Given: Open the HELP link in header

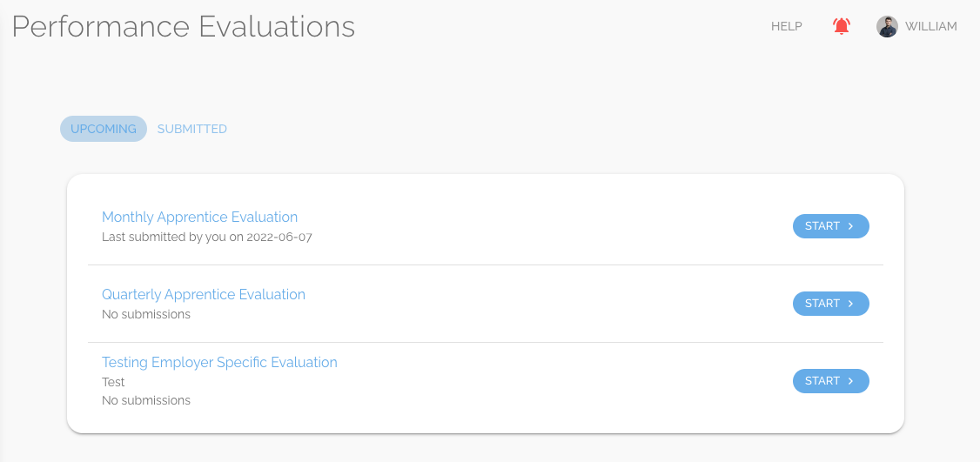Looking at the screenshot, I should point(786,26).
